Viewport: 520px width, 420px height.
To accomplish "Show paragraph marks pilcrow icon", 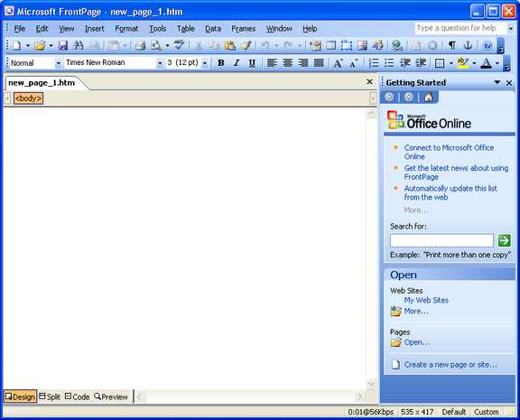I will point(452,45).
